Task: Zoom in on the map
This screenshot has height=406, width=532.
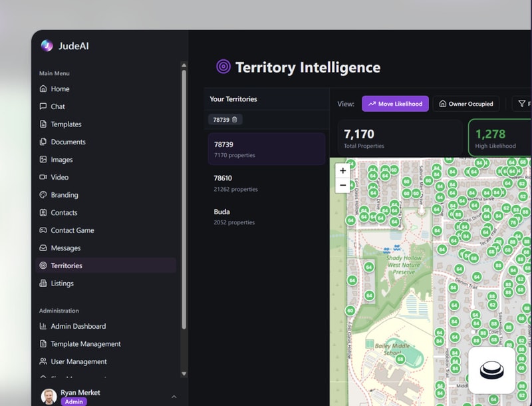Action: [x=342, y=170]
